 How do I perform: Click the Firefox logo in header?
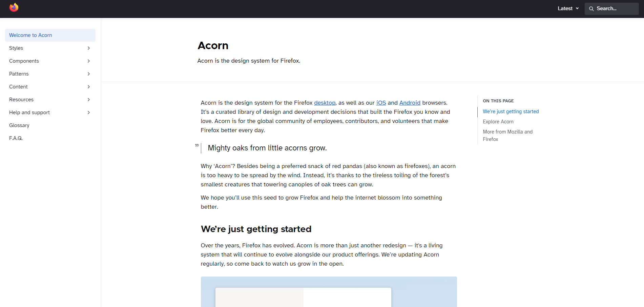tap(14, 7)
